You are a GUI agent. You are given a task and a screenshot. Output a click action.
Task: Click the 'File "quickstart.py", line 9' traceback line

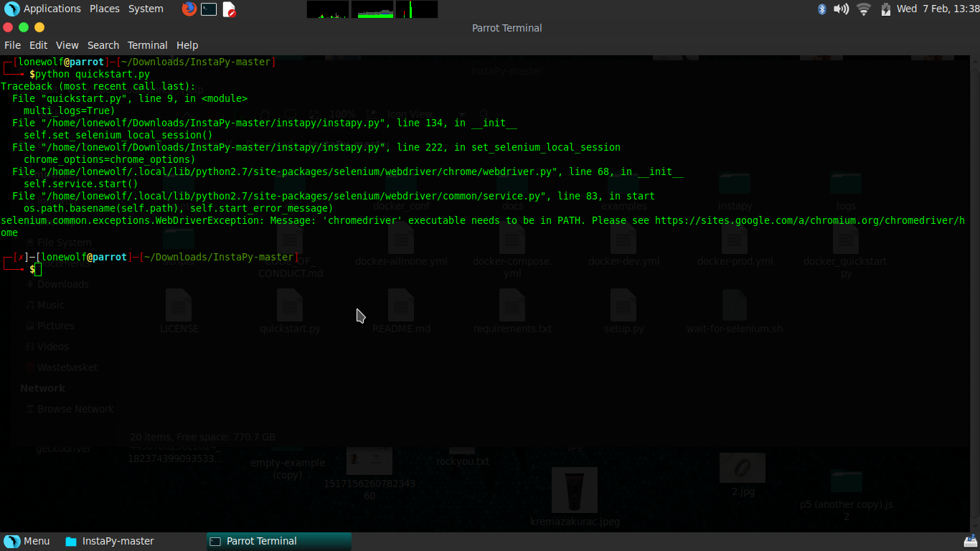point(130,98)
